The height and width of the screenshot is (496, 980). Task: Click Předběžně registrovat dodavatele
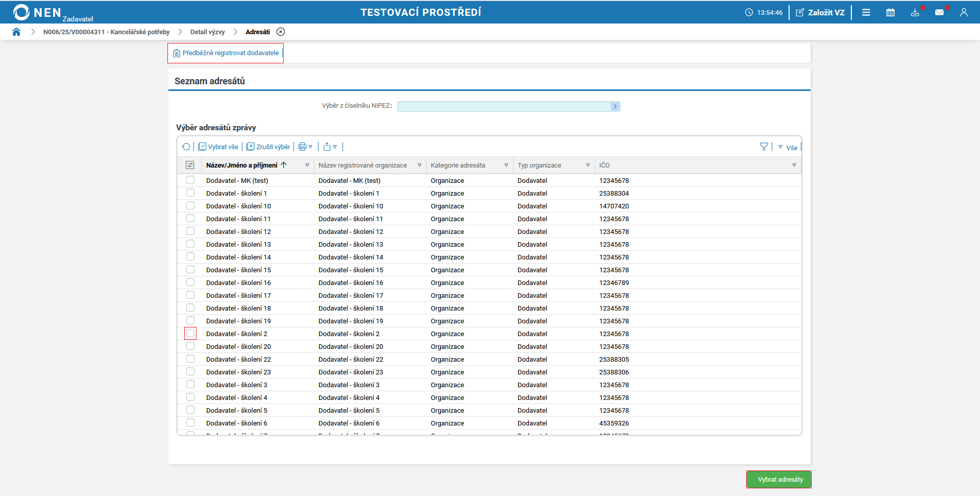(226, 53)
